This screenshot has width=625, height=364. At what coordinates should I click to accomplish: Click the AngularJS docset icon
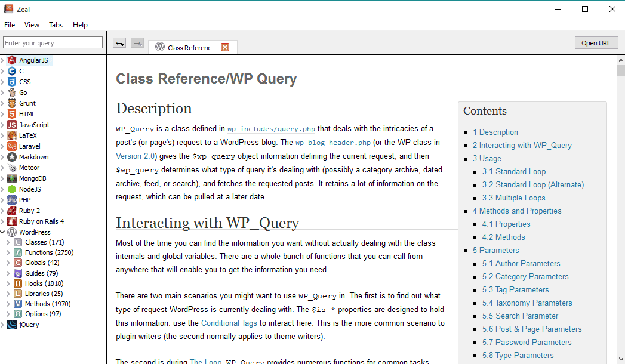(x=12, y=60)
